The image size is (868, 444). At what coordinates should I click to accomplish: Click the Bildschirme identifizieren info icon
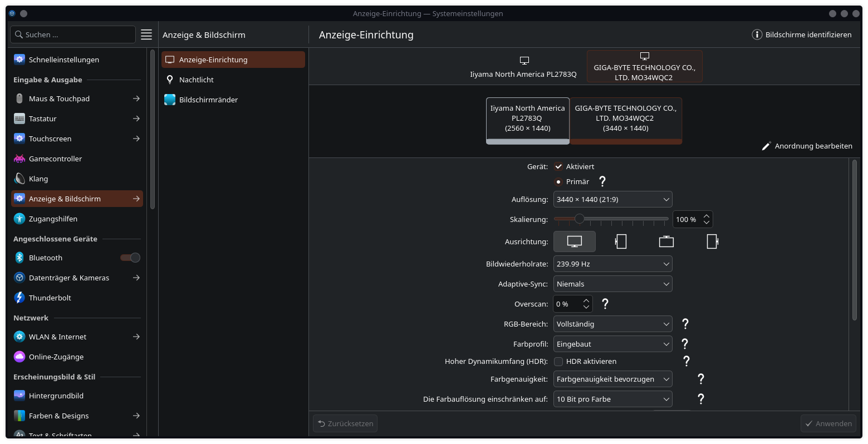click(757, 34)
